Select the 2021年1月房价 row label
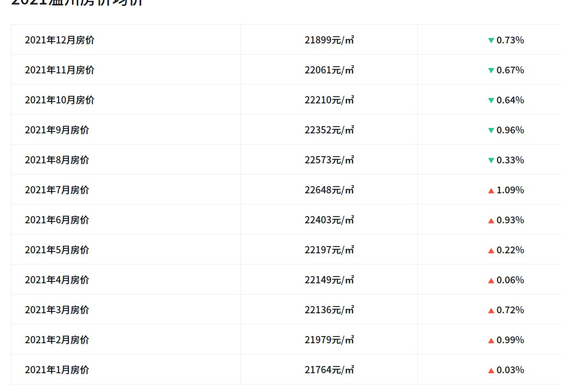The image size is (561, 392). click(x=57, y=370)
